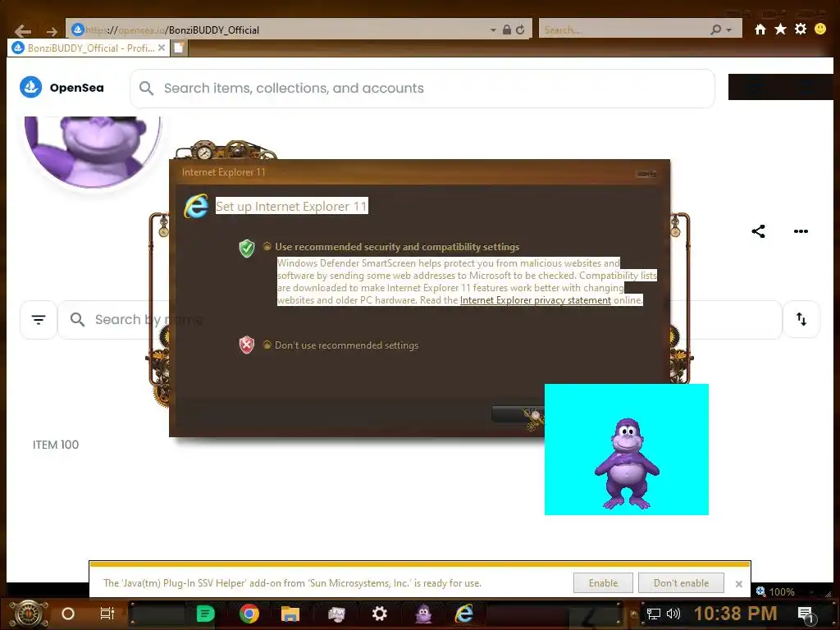Click the red shield icon in setup dialog
This screenshot has width=840, height=630.
click(x=246, y=345)
